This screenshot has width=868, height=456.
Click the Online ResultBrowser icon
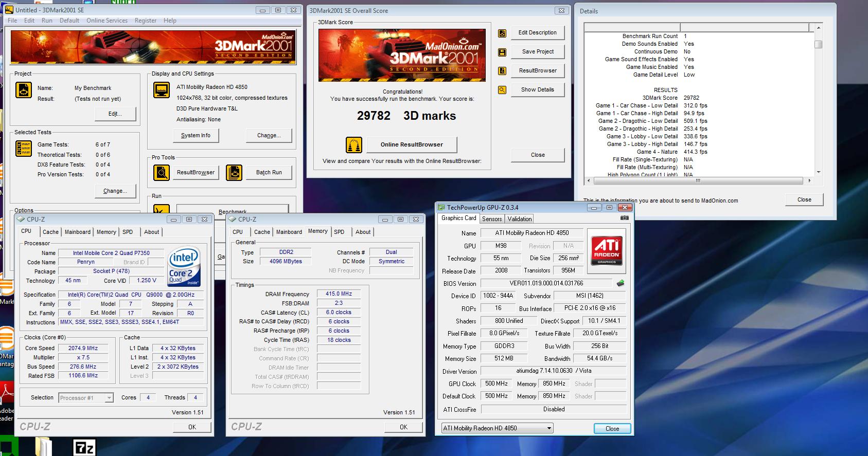pos(354,145)
